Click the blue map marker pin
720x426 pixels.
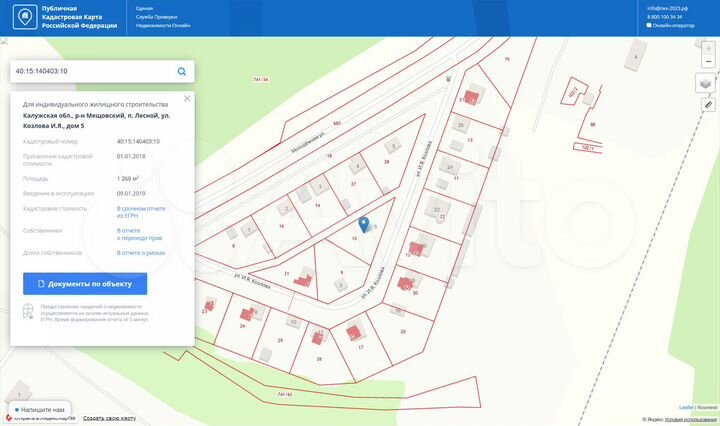pyautogui.click(x=363, y=225)
